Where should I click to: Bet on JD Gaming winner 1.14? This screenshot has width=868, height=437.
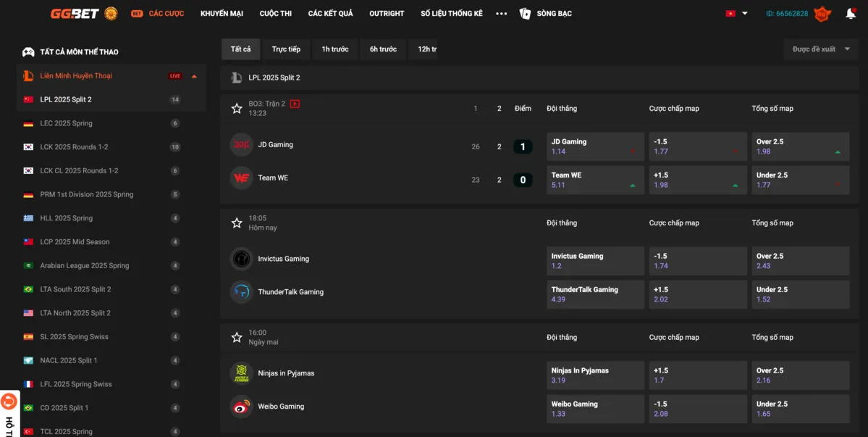(x=595, y=147)
